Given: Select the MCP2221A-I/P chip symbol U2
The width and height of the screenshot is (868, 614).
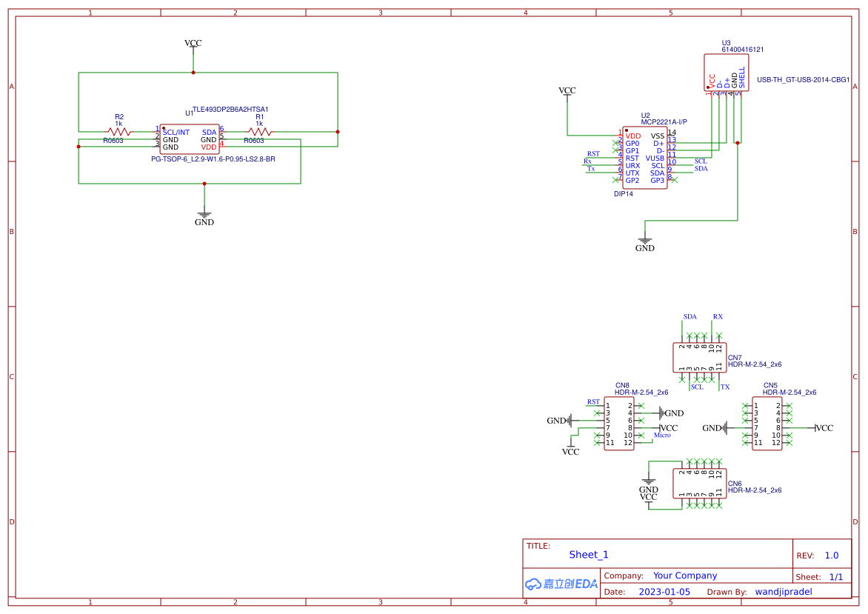Looking at the screenshot, I should [644, 158].
